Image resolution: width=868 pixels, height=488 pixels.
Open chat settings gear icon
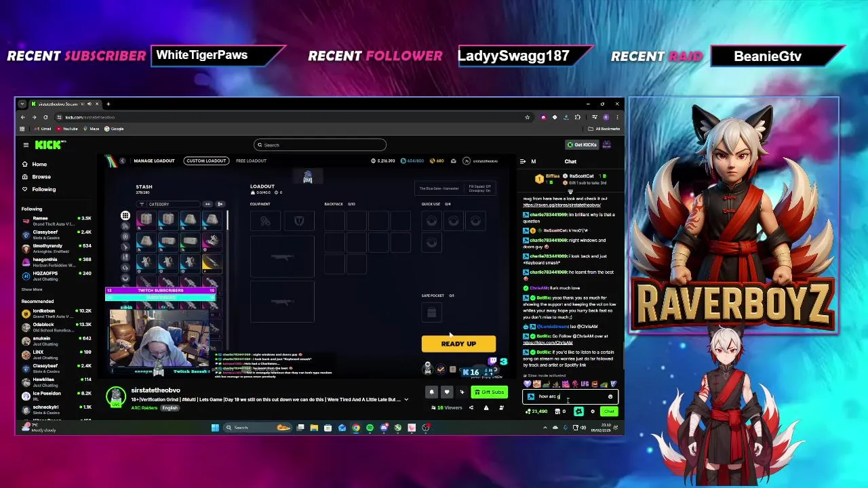click(x=593, y=411)
